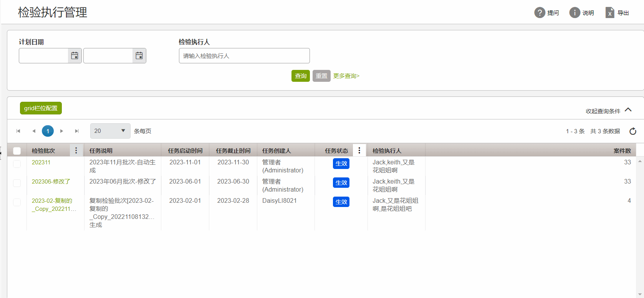Select page 1 in pagination
644x298 pixels.
click(48, 131)
